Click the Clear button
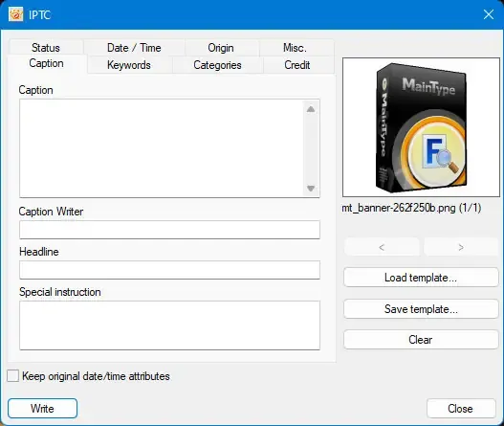The image size is (504, 426). 421,340
